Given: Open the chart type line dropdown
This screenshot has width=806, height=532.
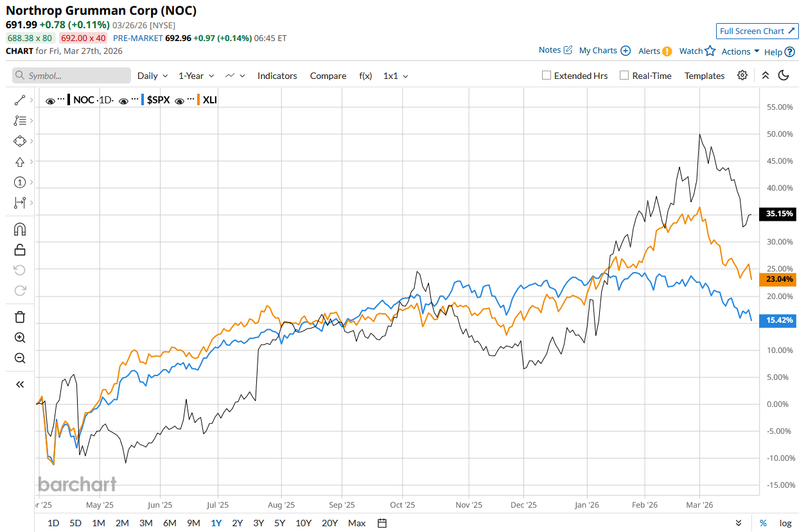Looking at the screenshot, I should tap(235, 76).
